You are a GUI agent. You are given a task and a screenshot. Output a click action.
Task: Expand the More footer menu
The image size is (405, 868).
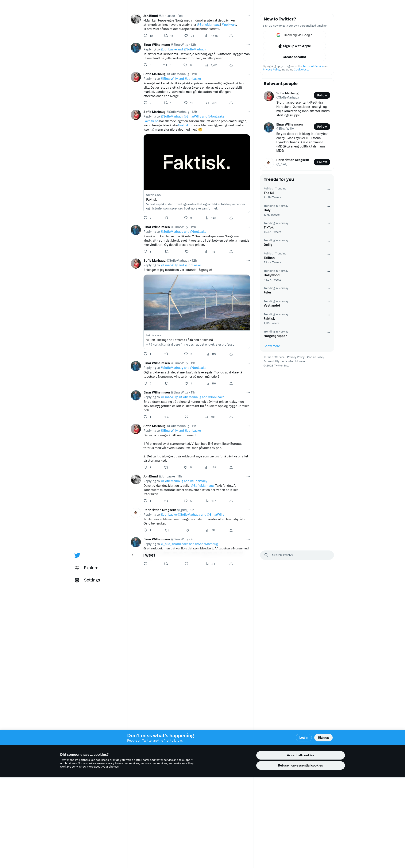tap(300, 361)
